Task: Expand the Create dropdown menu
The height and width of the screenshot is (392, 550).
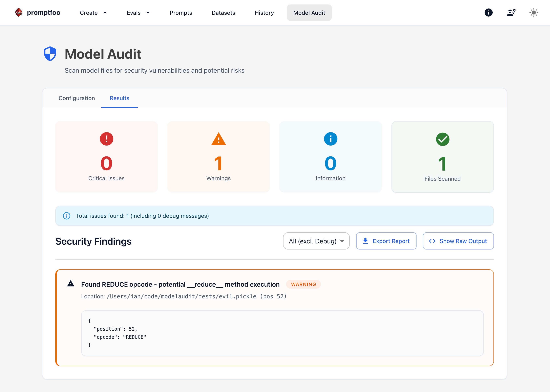Action: pyautogui.click(x=93, y=13)
